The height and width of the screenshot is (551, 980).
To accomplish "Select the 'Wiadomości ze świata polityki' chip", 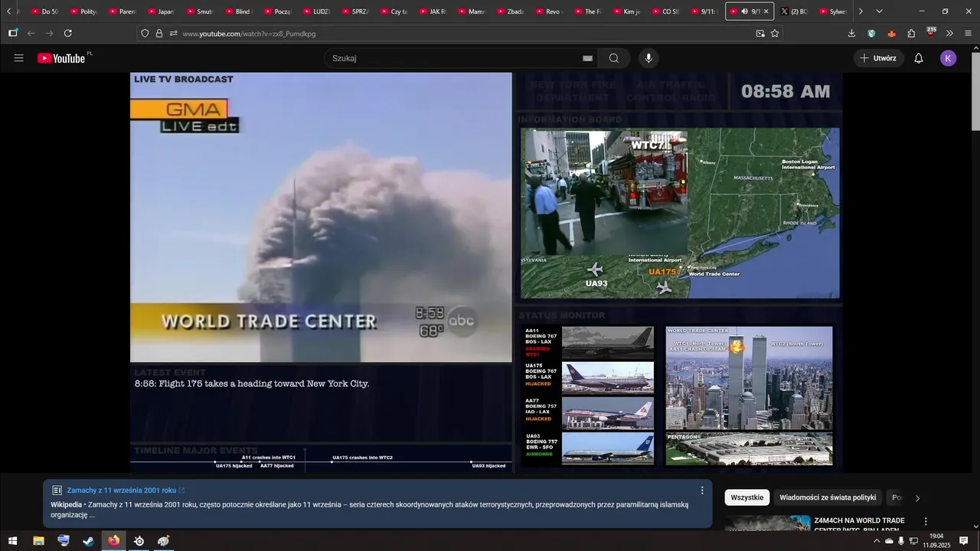I will 828,497.
